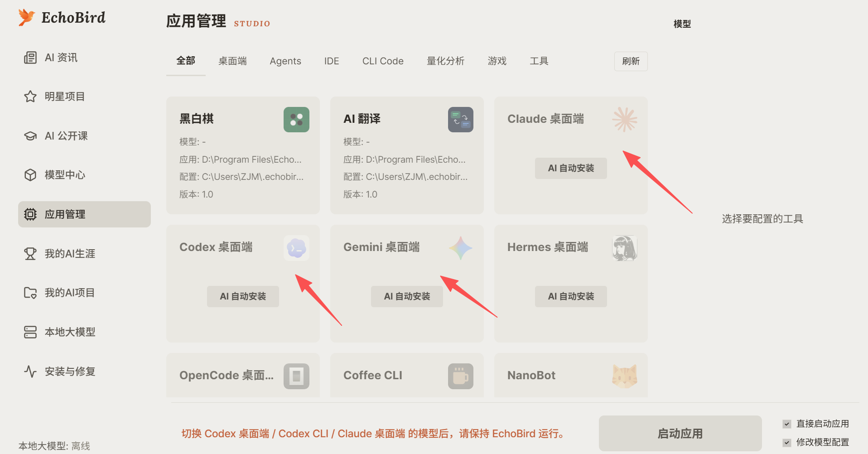Click the EchoBird brand name

point(73,17)
